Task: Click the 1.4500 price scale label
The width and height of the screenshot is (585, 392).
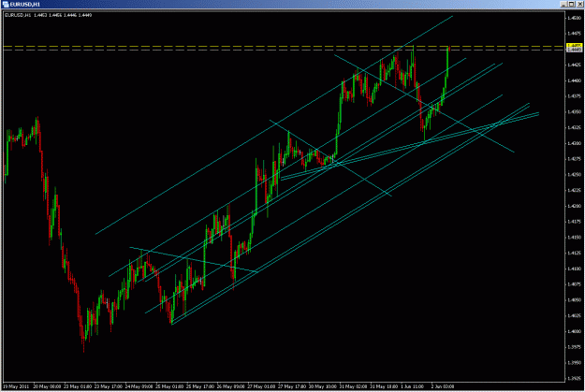Action: pos(574,18)
